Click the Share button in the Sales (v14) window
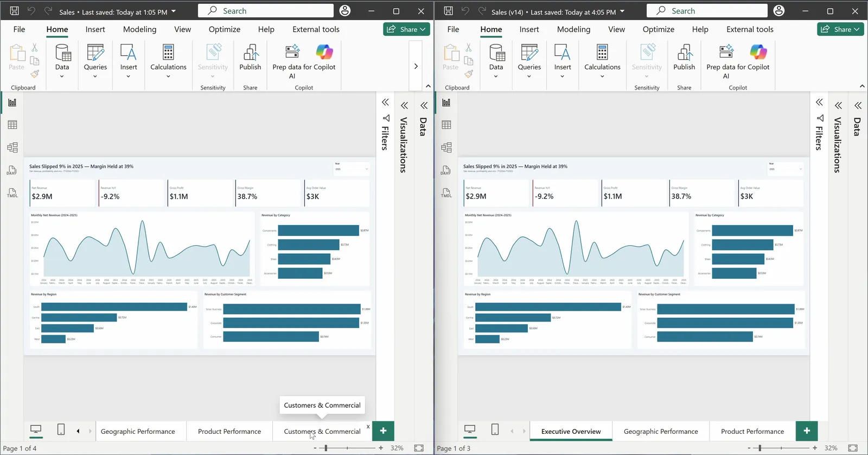Viewport: 868px width, 455px height. tap(841, 29)
